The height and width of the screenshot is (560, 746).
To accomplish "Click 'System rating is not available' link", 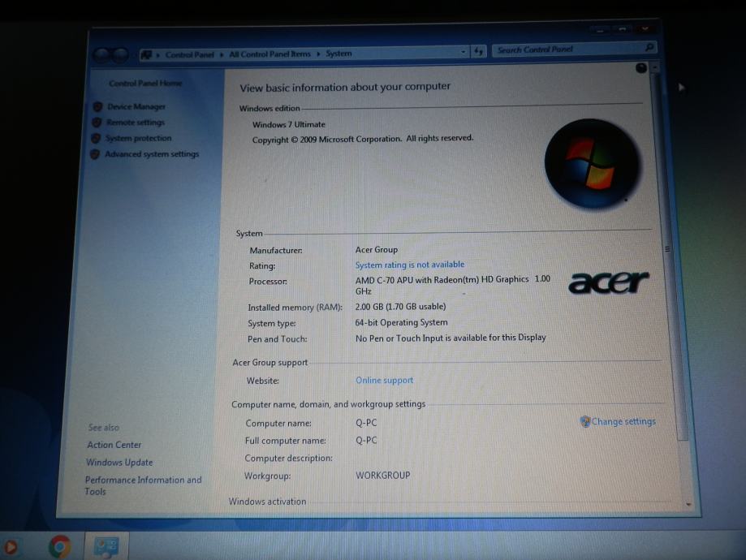I will (x=410, y=265).
